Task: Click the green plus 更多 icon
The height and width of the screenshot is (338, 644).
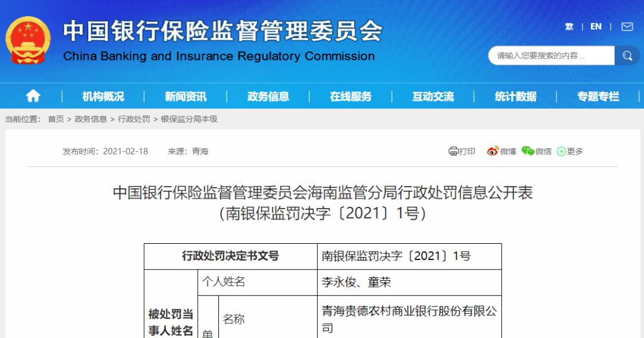Action: point(561,151)
